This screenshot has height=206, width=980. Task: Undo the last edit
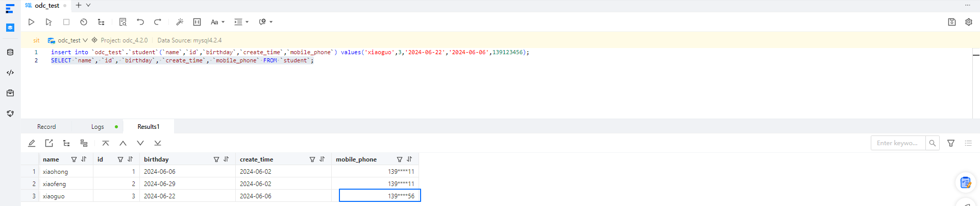(140, 22)
